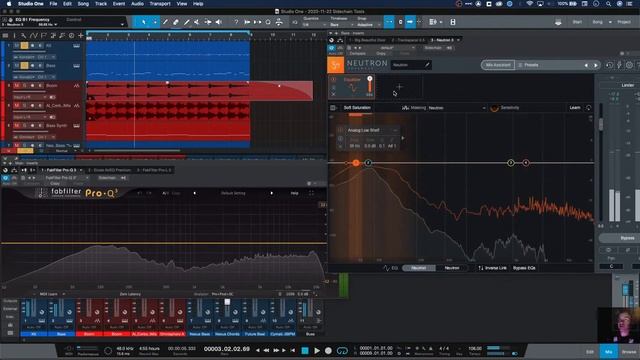Toggle the FabFilter Pro-Q 3 activate button

tap(5, 178)
